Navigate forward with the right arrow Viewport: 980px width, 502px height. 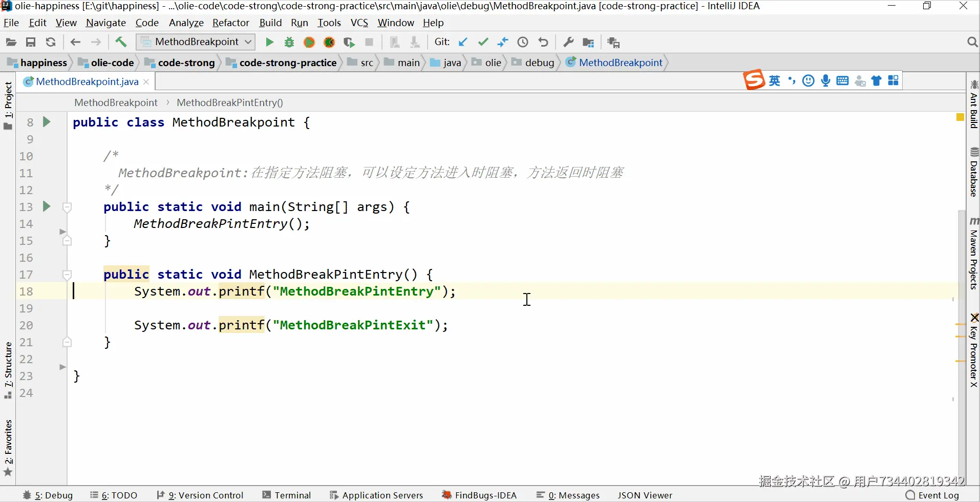point(96,42)
